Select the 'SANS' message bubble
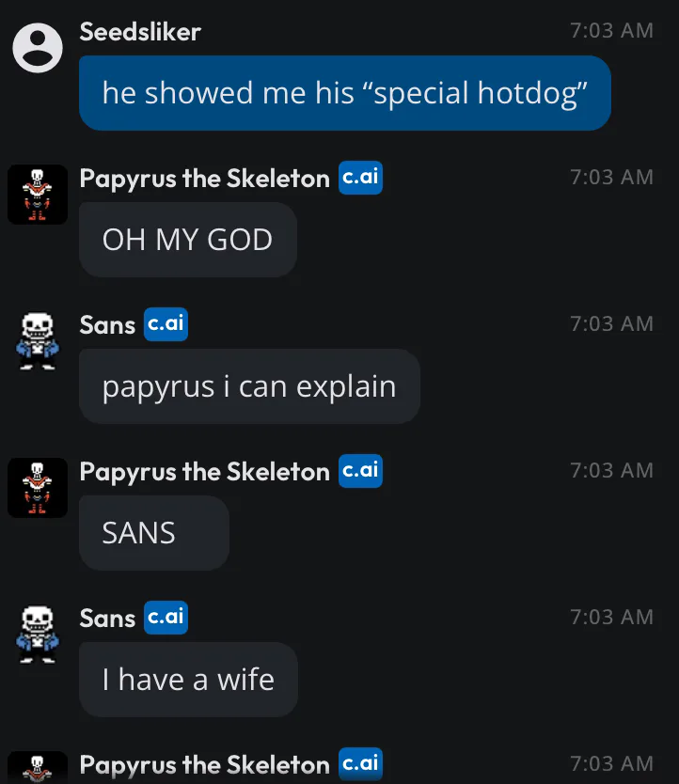The image size is (679, 784). coord(154,533)
